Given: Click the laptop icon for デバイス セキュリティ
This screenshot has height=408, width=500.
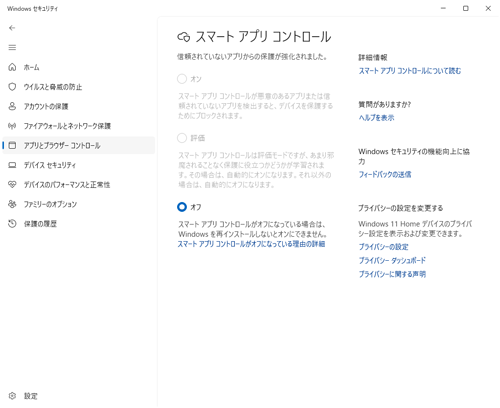Looking at the screenshot, I should click(12, 165).
